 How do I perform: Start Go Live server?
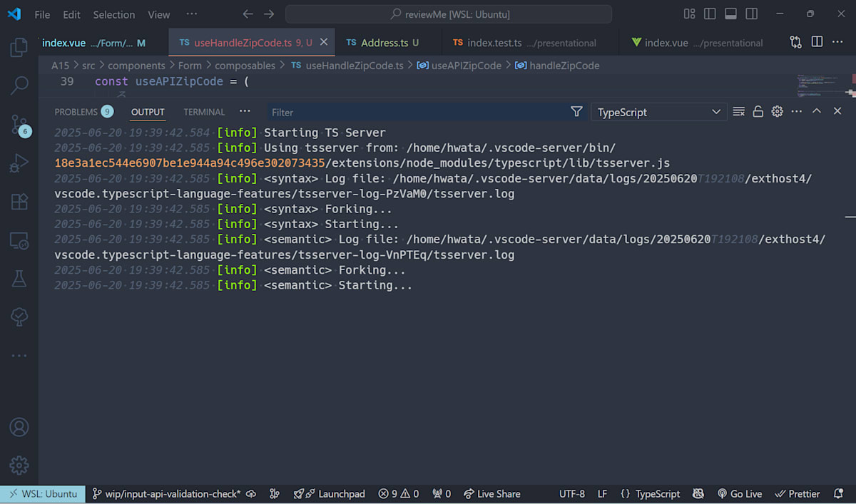[x=739, y=493]
